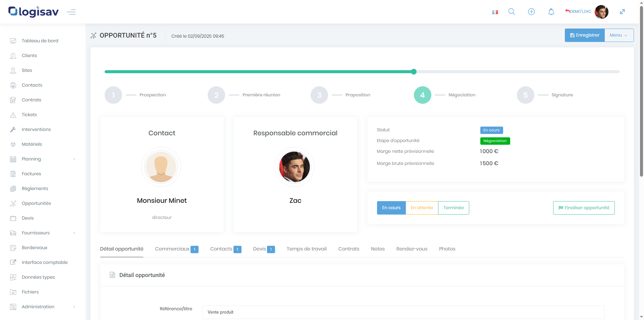The height and width of the screenshot is (320, 644).
Task: Click Zac's responsable commercial photo
Action: pos(294,167)
